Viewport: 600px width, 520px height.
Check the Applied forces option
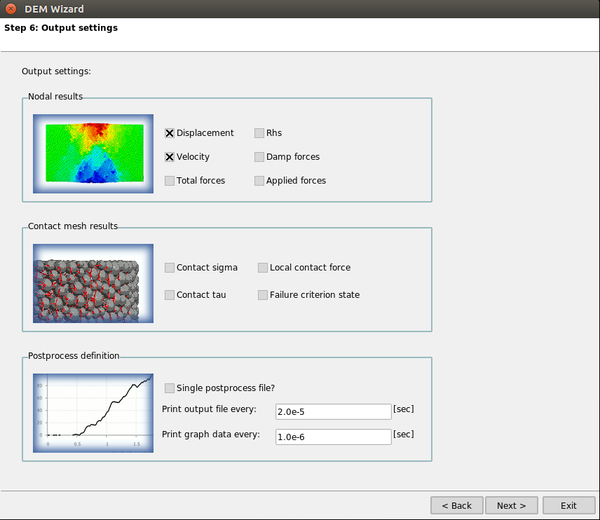click(259, 181)
